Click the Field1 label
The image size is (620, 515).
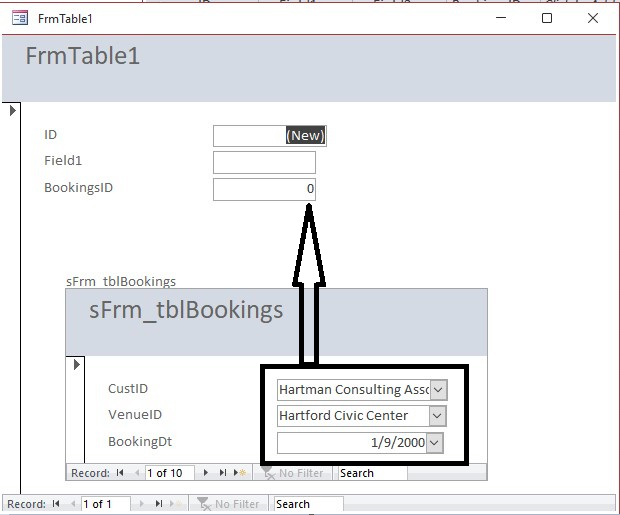[x=63, y=161]
